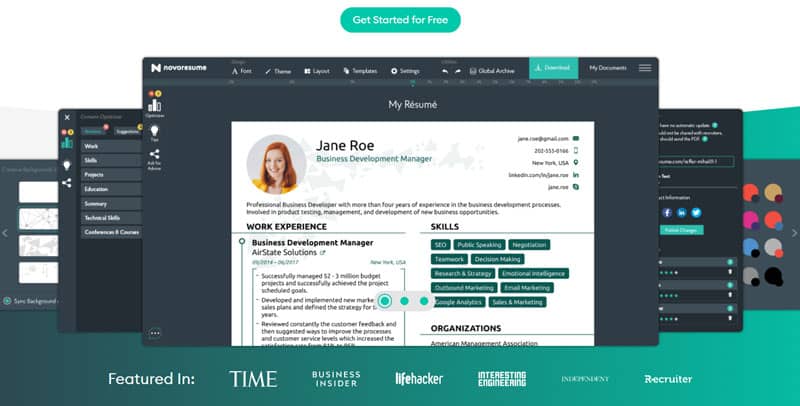The width and height of the screenshot is (800, 406).
Task: Open the Settings gear option
Action: (x=405, y=71)
